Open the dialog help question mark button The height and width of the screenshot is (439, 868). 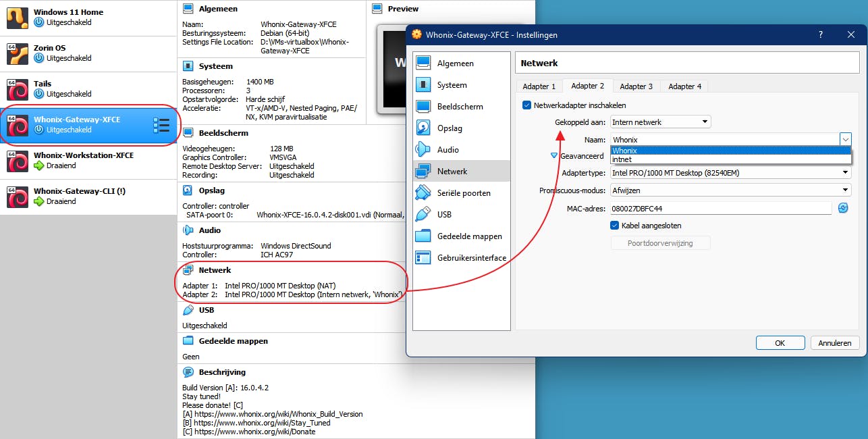click(821, 34)
